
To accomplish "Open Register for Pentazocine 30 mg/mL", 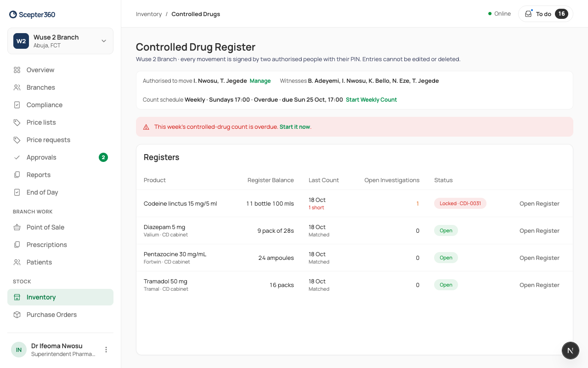I will click(539, 258).
